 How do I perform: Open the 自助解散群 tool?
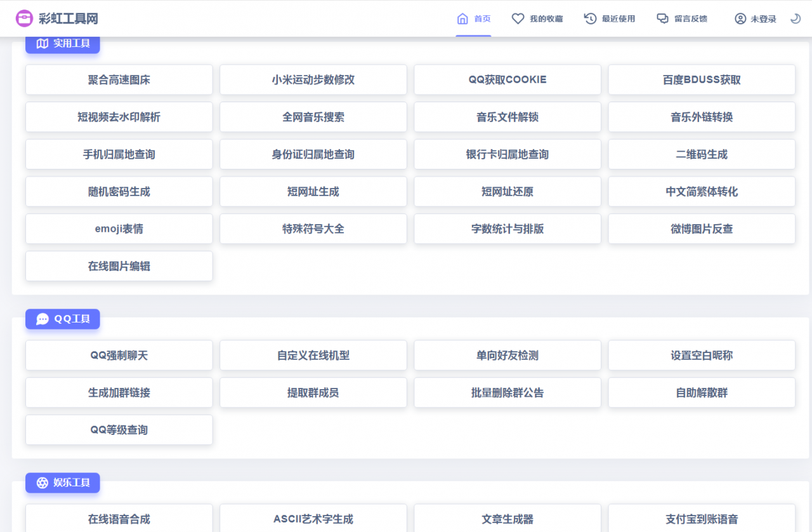702,392
